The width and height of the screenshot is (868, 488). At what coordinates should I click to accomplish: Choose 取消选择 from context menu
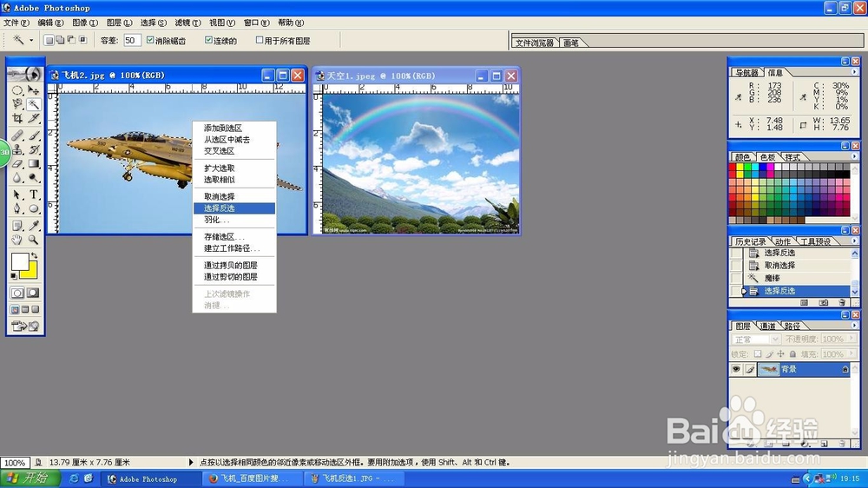(x=234, y=196)
